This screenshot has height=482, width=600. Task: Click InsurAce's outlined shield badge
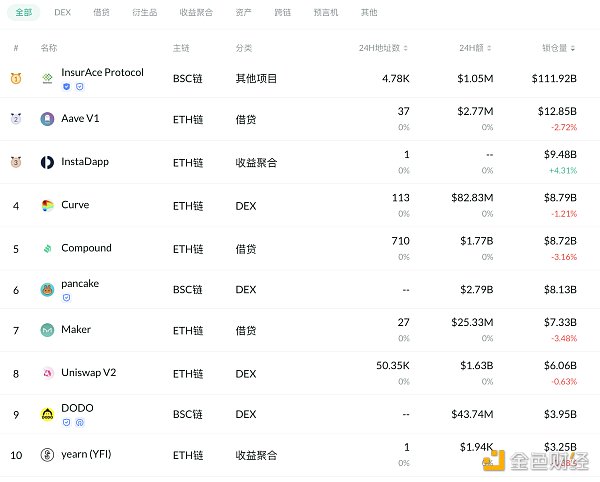click(80, 86)
